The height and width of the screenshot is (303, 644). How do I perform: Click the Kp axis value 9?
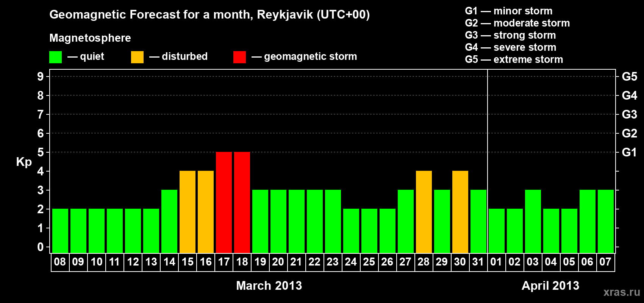(x=41, y=77)
